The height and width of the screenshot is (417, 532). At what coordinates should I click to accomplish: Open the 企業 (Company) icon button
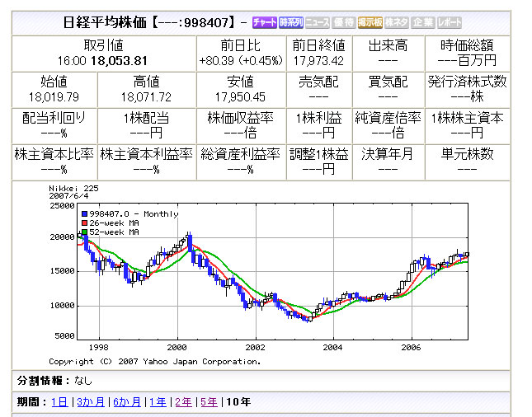tap(422, 22)
